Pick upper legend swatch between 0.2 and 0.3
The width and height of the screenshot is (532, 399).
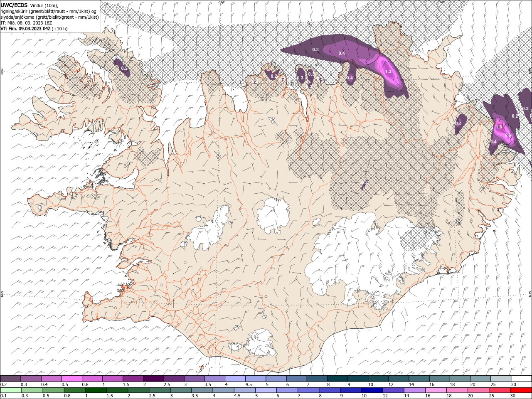(x=10, y=379)
